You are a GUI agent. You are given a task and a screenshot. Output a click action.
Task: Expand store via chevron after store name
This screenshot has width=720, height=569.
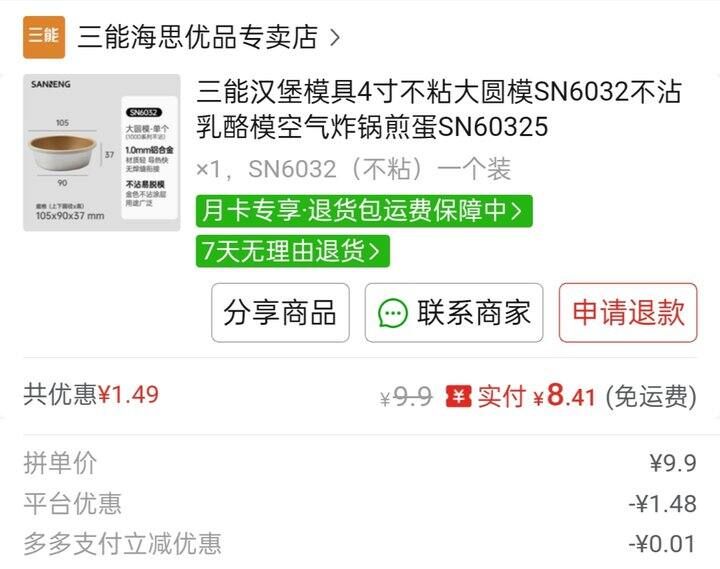pos(335,38)
